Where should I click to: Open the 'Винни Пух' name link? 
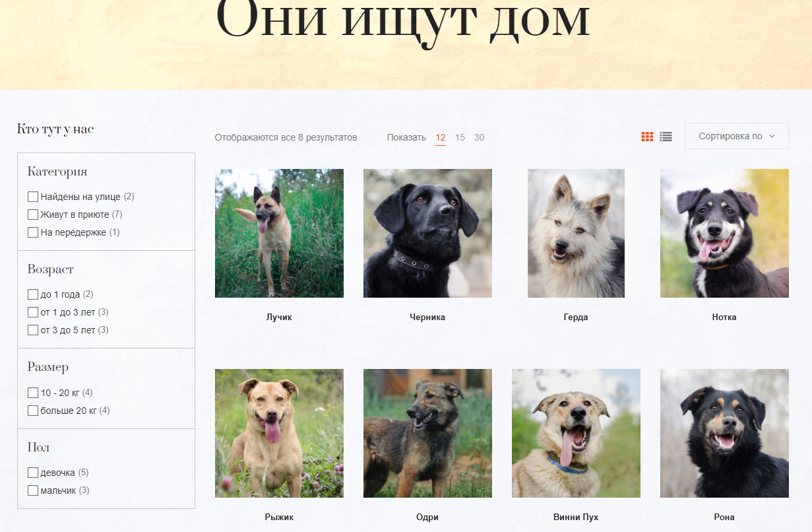(576, 517)
